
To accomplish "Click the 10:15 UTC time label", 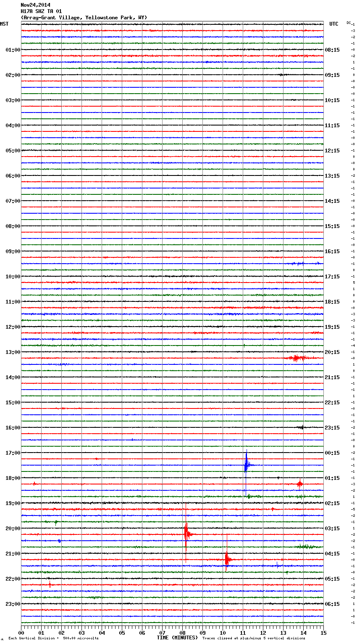I will [332, 100].
